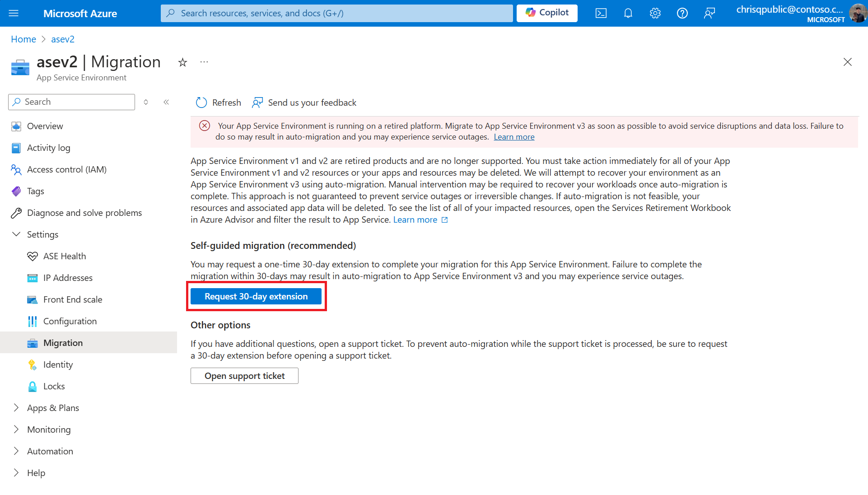868x495 pixels.
Task: Click the Refresh icon at top
Action: pyautogui.click(x=201, y=102)
